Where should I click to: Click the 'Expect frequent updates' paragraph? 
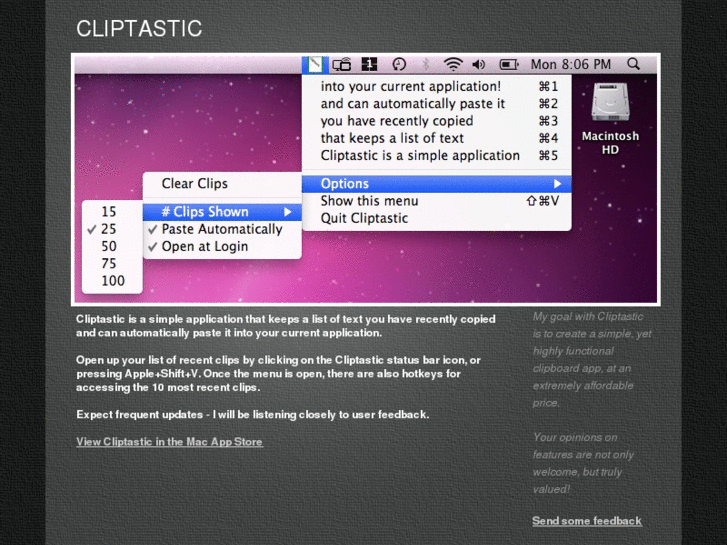[253, 414]
